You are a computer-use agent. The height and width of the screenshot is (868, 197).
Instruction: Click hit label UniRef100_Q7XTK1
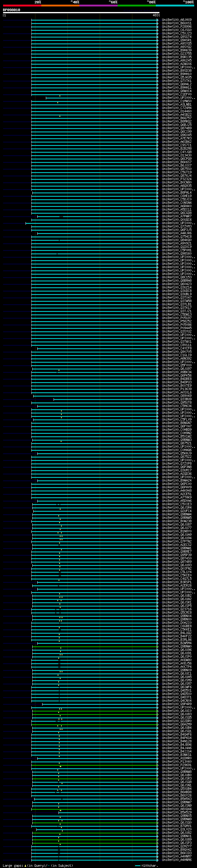(177, 81)
